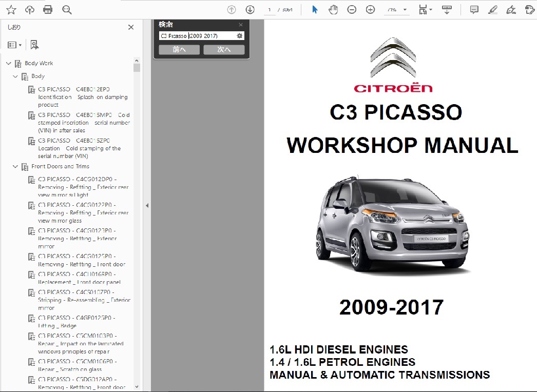The width and height of the screenshot is (537, 392).
Task: Close the しおり bookmarks panel
Action: click(x=131, y=27)
